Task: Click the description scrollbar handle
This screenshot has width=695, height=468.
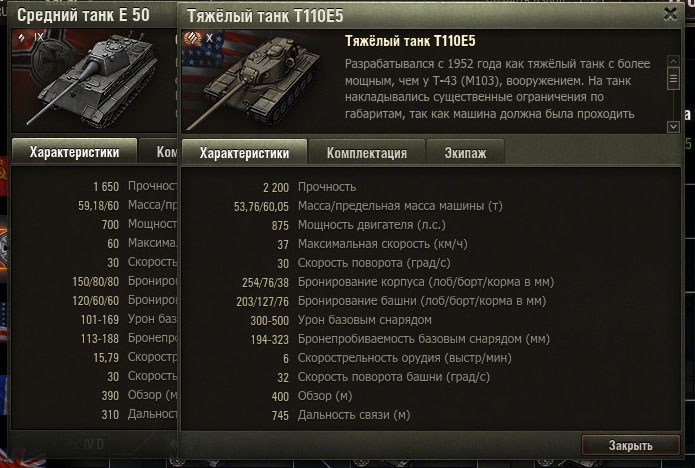Action: tap(673, 78)
